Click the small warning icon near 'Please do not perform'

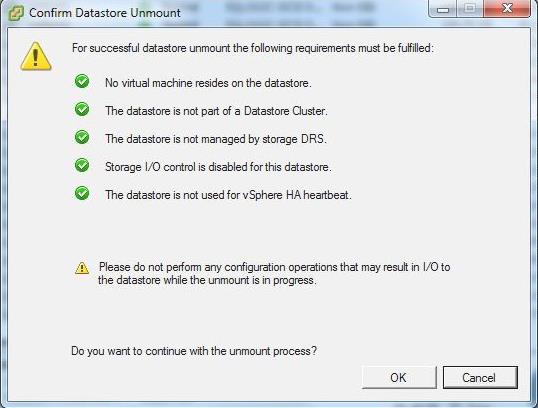[82, 268]
